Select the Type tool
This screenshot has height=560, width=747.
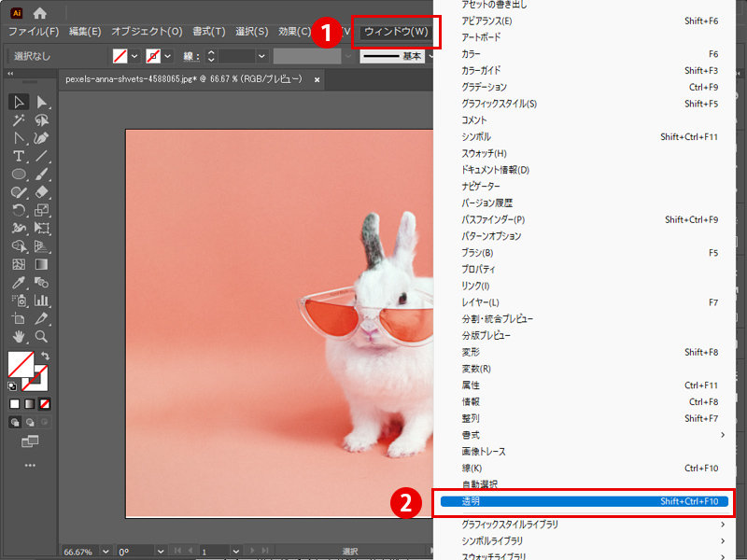pos(17,153)
